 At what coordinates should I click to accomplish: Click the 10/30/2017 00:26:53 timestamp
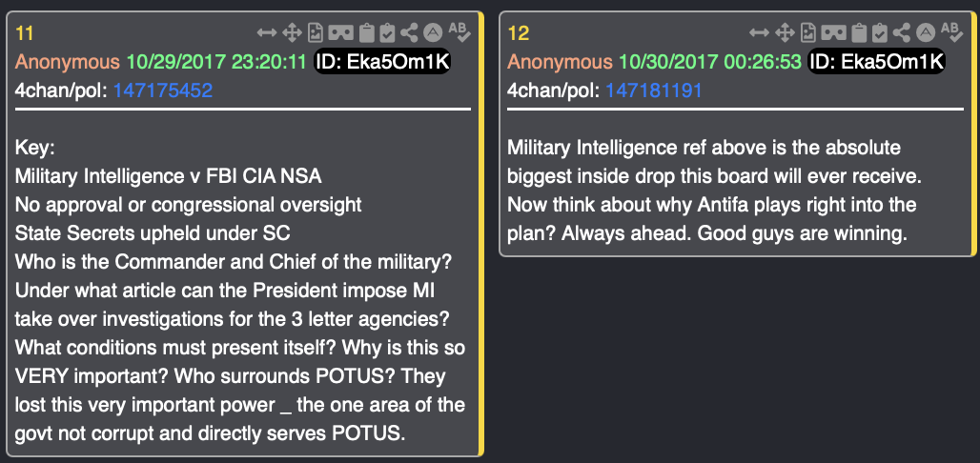(711, 63)
